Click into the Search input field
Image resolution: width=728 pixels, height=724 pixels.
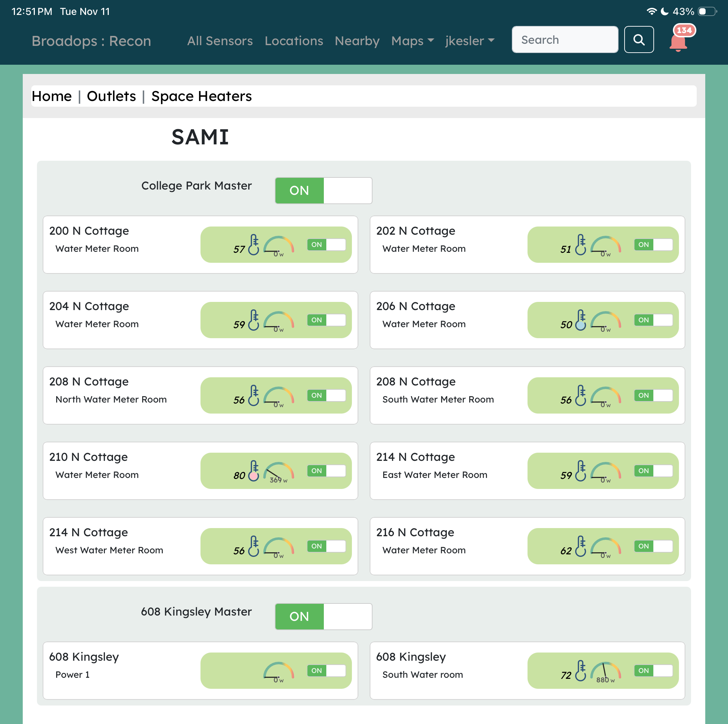point(564,39)
